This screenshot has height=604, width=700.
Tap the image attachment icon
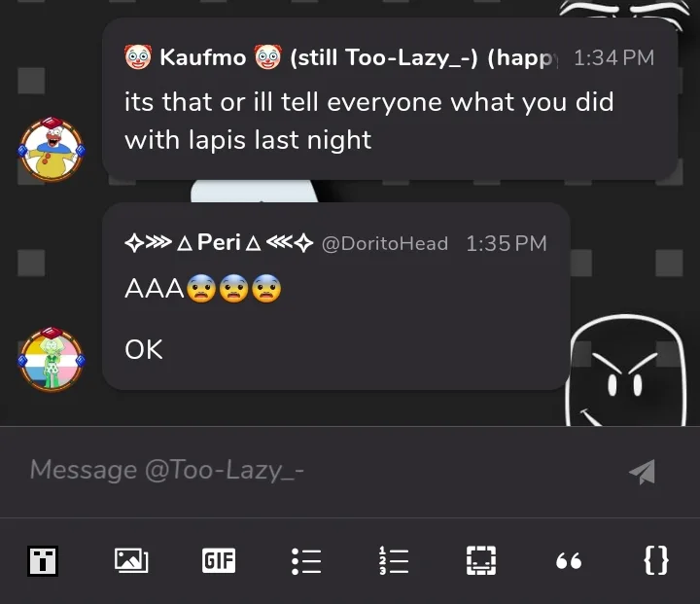click(x=131, y=560)
